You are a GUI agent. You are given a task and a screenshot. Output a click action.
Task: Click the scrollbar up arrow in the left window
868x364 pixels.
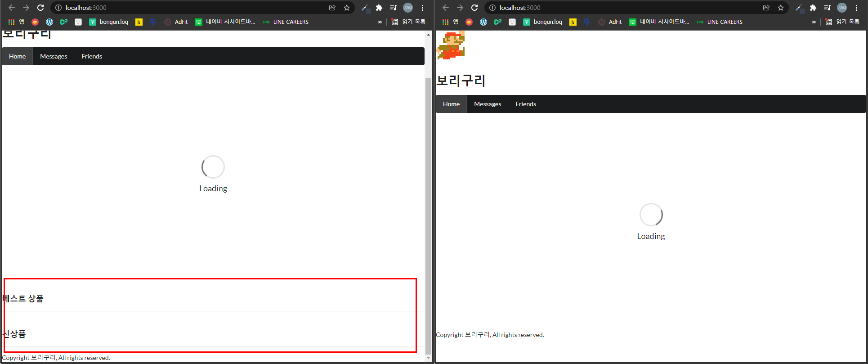pyautogui.click(x=428, y=35)
